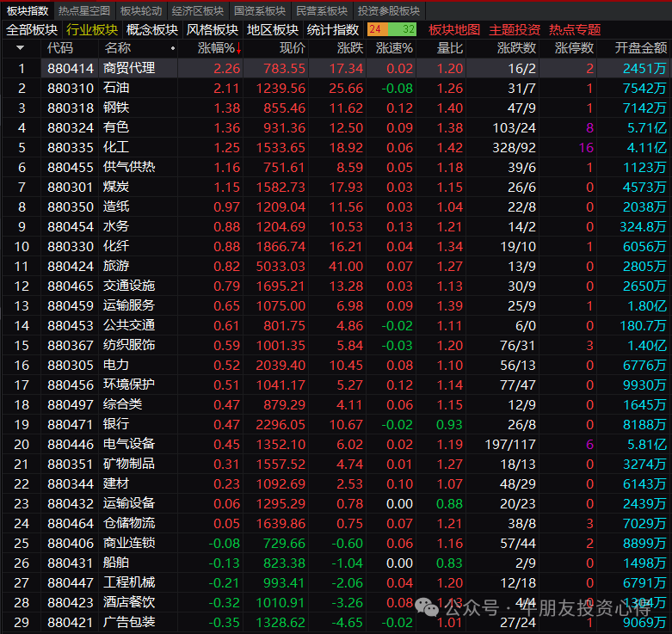Switch to the 热点星空图 tab
This screenshot has height=634, width=672.
(84, 10)
